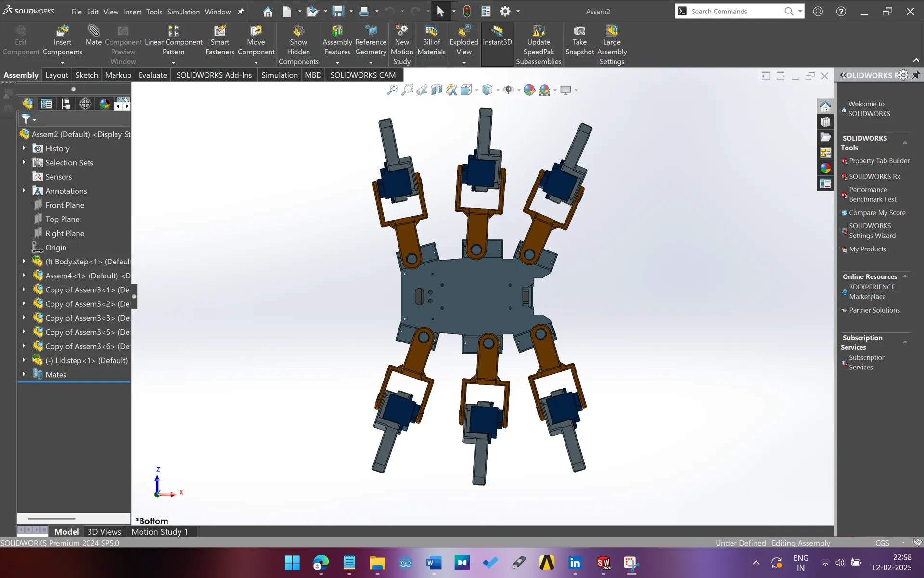Open Insert Components tool

pyautogui.click(x=63, y=41)
